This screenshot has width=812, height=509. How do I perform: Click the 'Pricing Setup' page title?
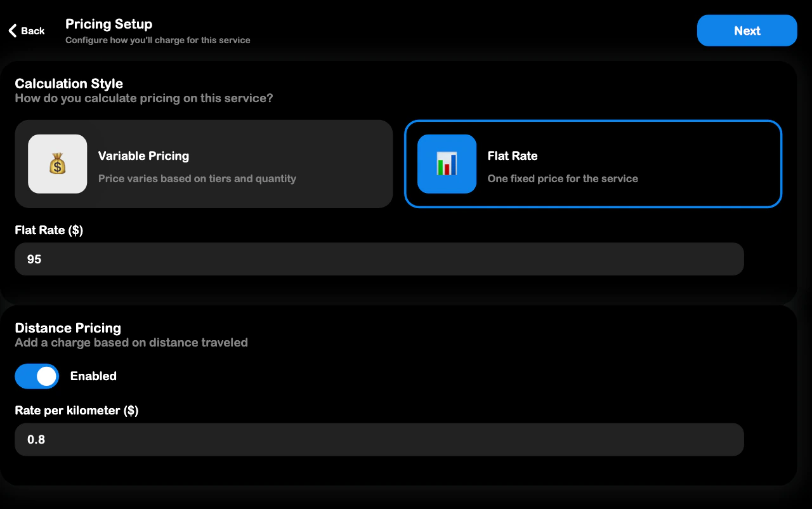[x=109, y=24]
